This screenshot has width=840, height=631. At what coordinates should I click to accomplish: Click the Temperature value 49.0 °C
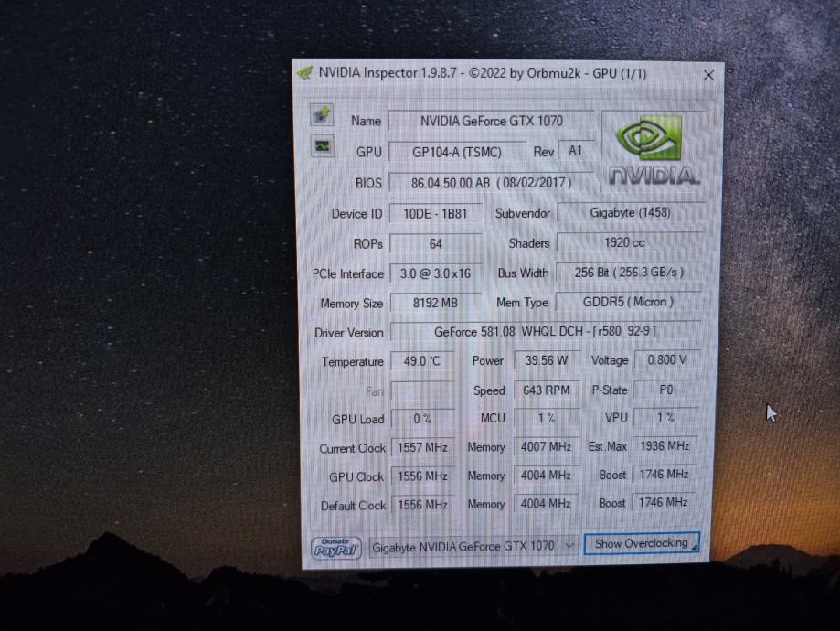[x=422, y=361]
